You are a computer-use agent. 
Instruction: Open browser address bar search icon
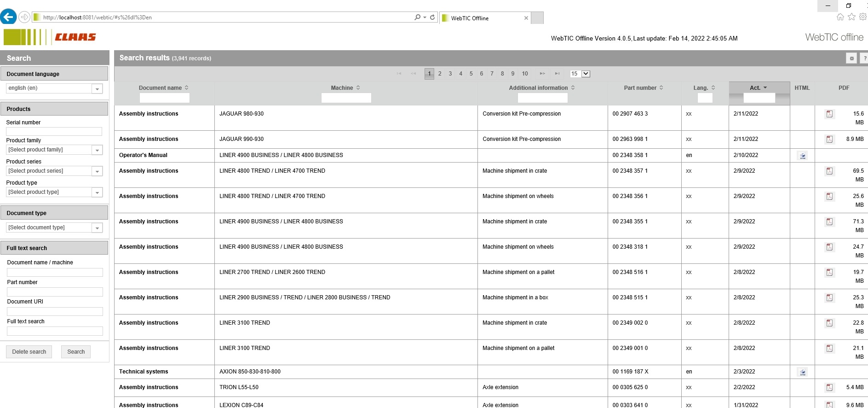pos(417,17)
